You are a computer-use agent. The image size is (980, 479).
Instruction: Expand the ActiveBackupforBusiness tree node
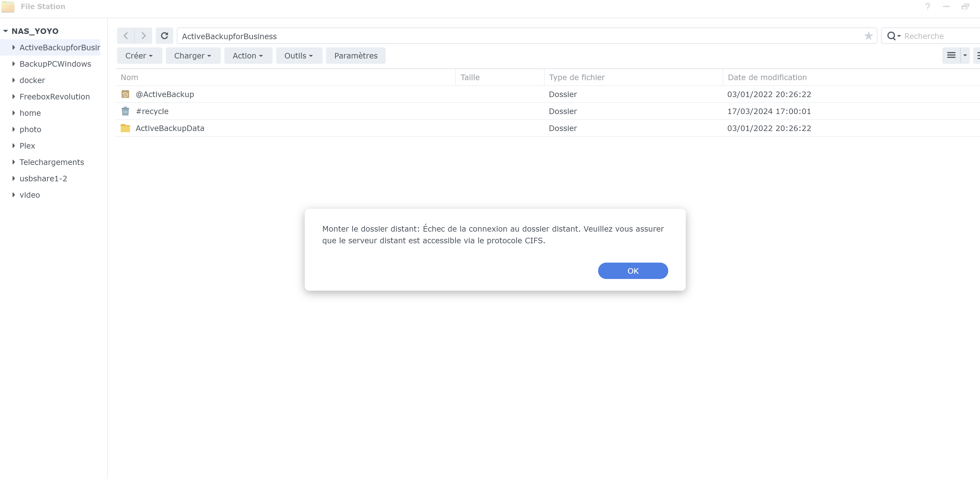[x=14, y=47]
